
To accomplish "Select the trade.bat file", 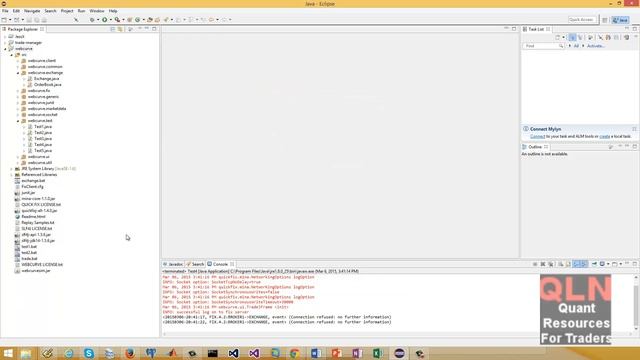I will click(29, 259).
